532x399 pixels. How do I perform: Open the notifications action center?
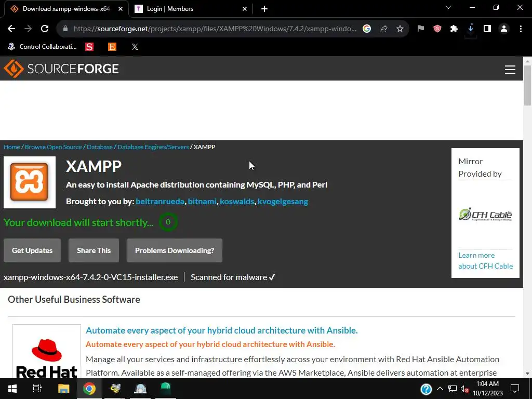pos(515,389)
